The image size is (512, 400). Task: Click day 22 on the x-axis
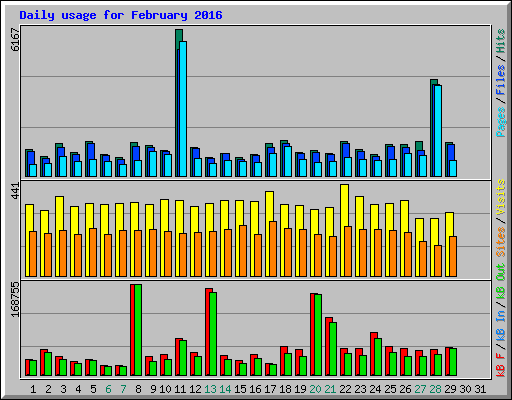coord(345,389)
